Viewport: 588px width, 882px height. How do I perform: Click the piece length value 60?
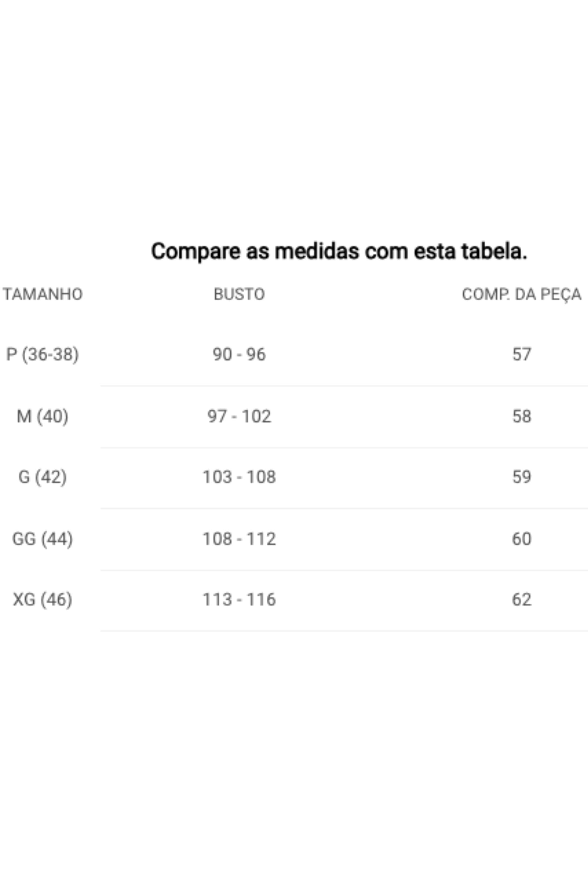tap(522, 539)
